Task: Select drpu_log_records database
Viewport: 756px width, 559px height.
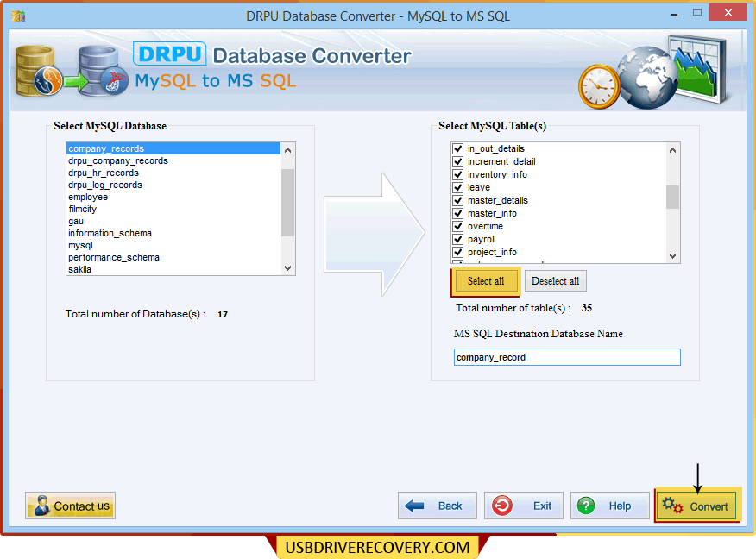Action: (173, 185)
